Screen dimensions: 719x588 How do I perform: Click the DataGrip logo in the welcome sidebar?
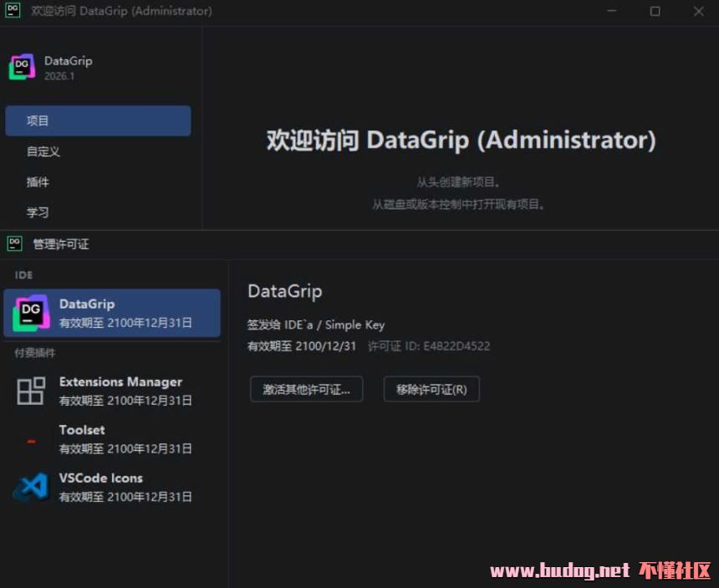[x=22, y=68]
